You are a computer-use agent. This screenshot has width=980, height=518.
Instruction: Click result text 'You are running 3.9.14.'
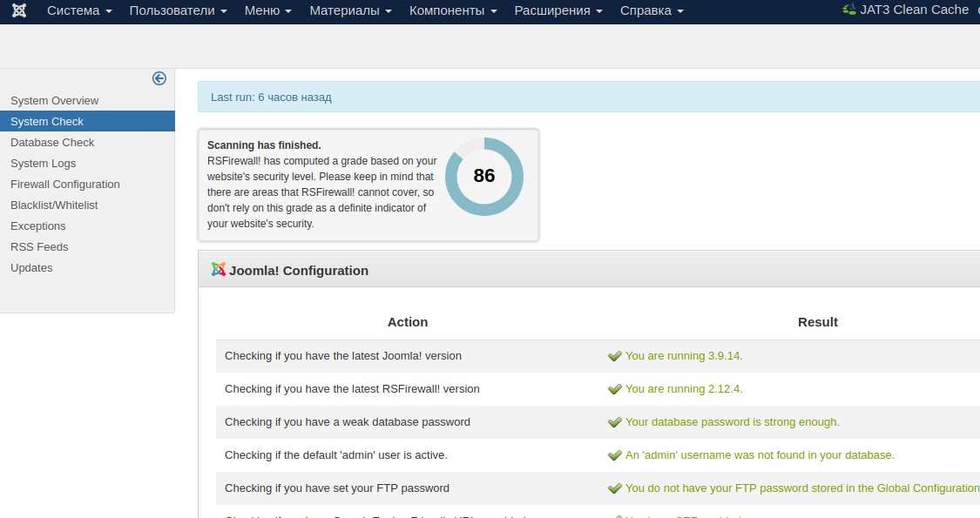pyautogui.click(x=684, y=355)
